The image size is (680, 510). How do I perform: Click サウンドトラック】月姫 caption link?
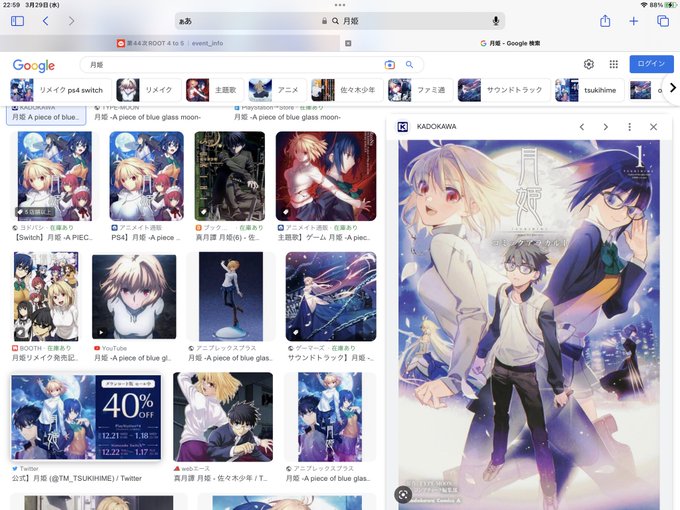(x=330, y=358)
